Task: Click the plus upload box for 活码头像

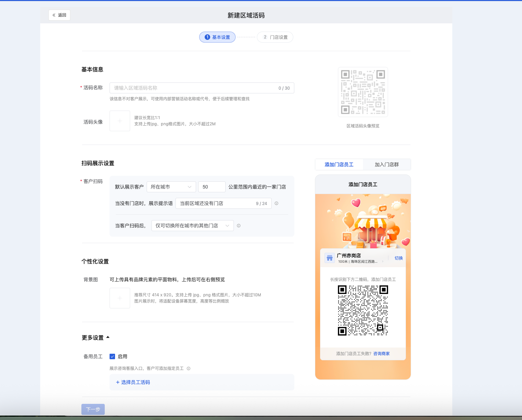Action: tap(120, 121)
